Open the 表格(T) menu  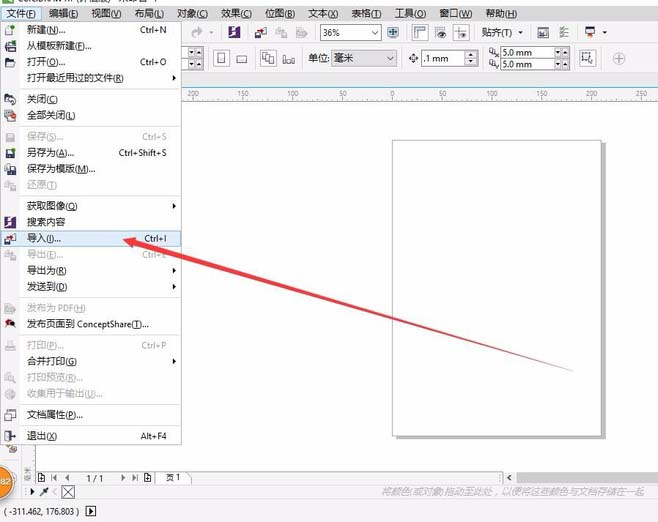coord(366,14)
